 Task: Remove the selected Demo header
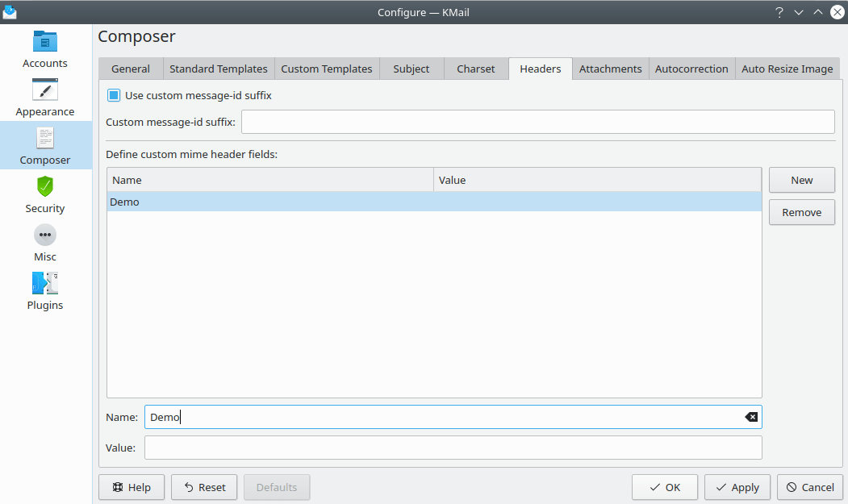point(801,212)
